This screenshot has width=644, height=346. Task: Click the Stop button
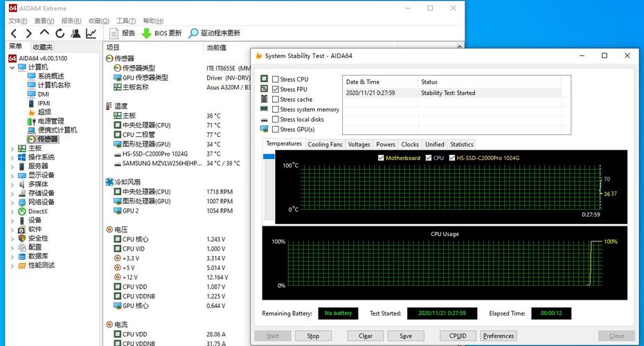(313, 336)
